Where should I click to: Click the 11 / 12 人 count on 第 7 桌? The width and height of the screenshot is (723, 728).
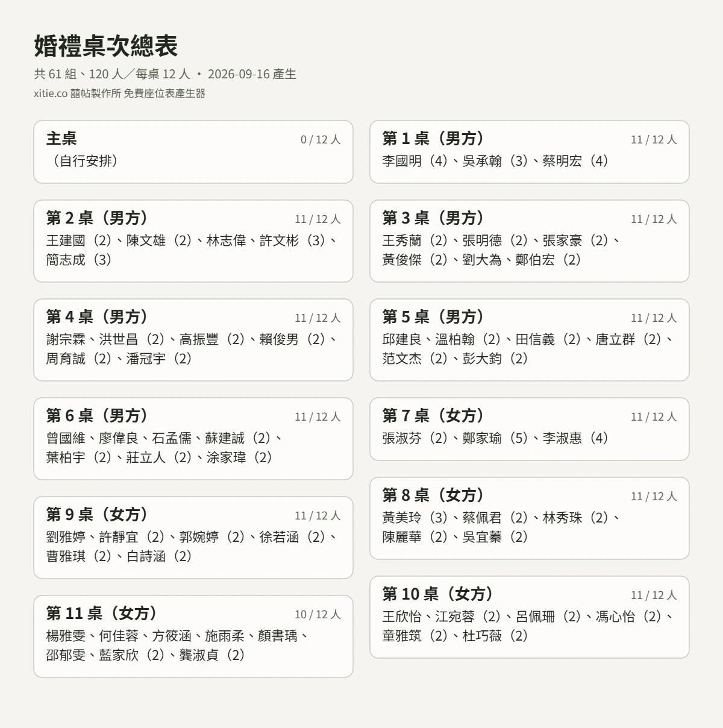click(654, 417)
